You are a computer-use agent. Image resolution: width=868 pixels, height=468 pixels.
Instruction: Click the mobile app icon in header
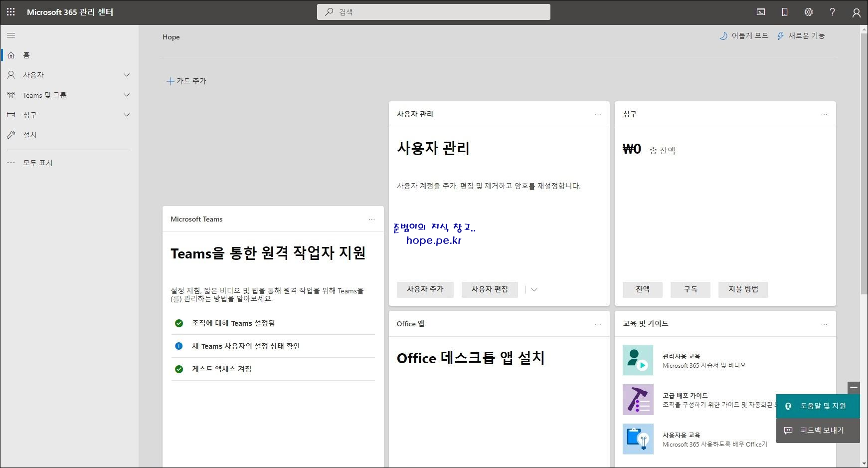coord(785,12)
